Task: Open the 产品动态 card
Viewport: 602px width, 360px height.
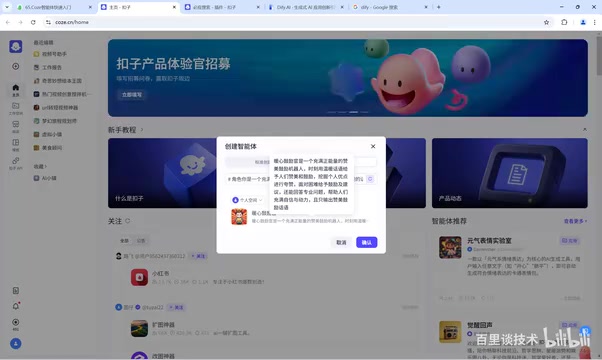Action: click(x=509, y=173)
